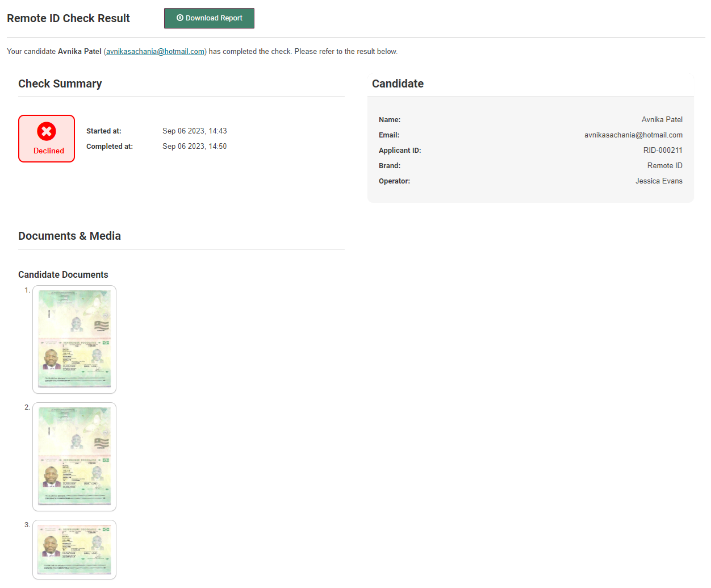Image resolution: width=711 pixels, height=588 pixels.
Task: Click the Candidate Documents subheading
Action: [63, 275]
